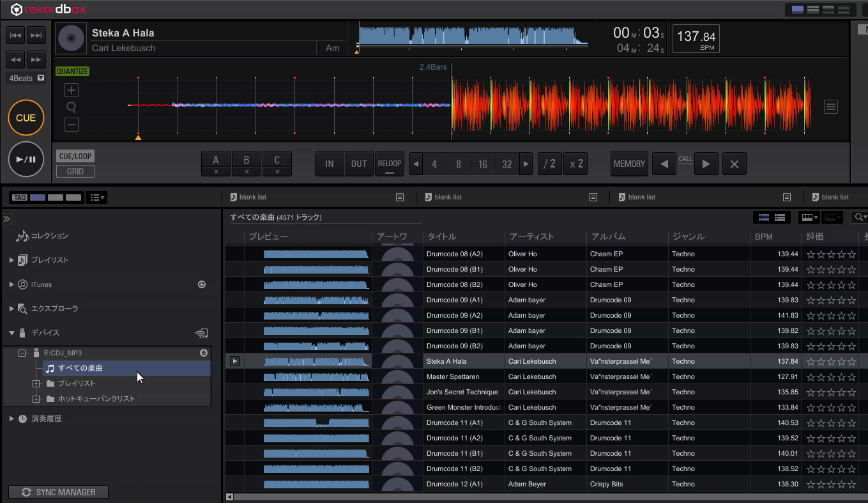The image size is (868, 503).
Task: Click the wireless device link icon
Action: tap(201, 333)
